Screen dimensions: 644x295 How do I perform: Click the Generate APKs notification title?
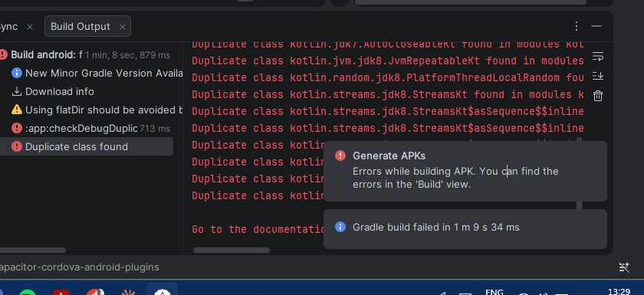(x=389, y=156)
